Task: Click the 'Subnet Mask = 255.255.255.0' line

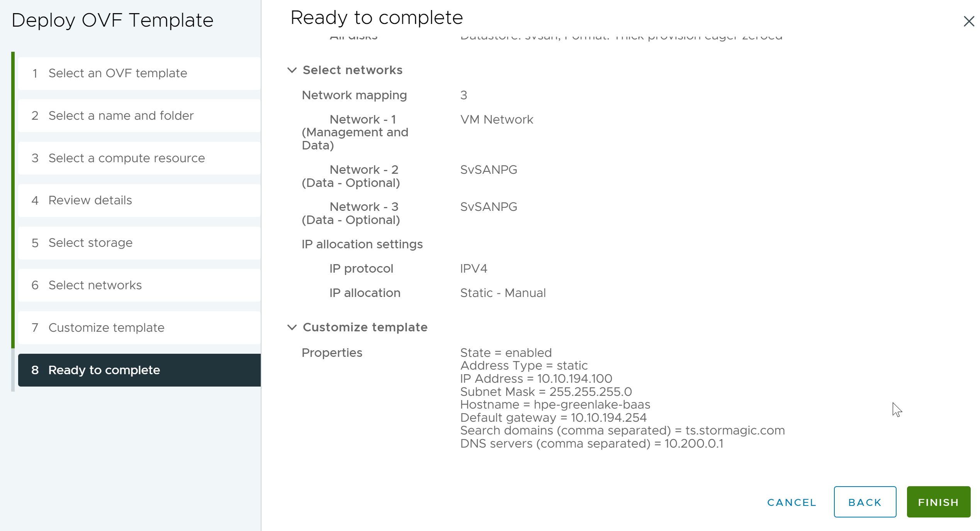Action: (546, 392)
